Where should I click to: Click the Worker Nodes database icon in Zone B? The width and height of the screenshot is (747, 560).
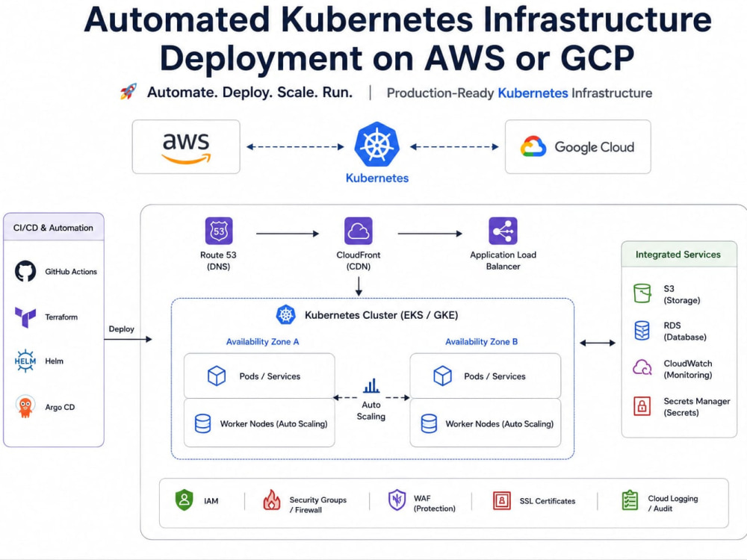coord(429,423)
